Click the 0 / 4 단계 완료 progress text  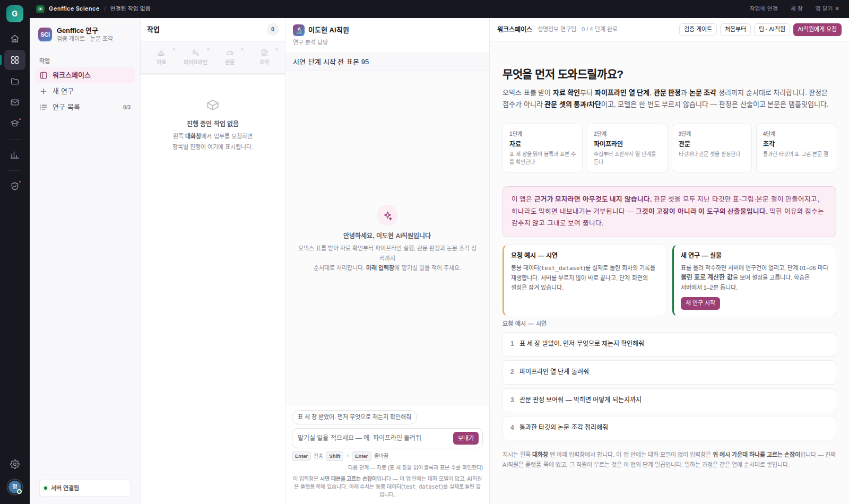(599, 29)
